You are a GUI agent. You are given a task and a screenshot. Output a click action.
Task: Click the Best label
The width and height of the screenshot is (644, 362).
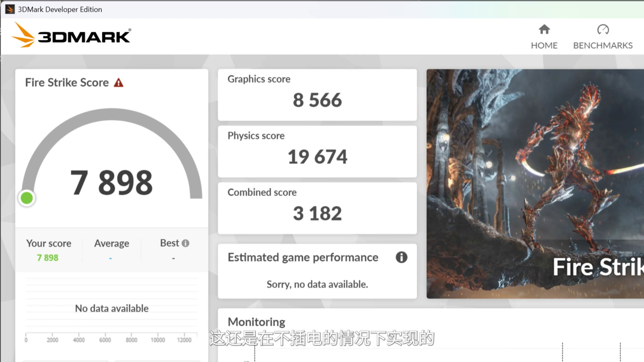coord(169,243)
